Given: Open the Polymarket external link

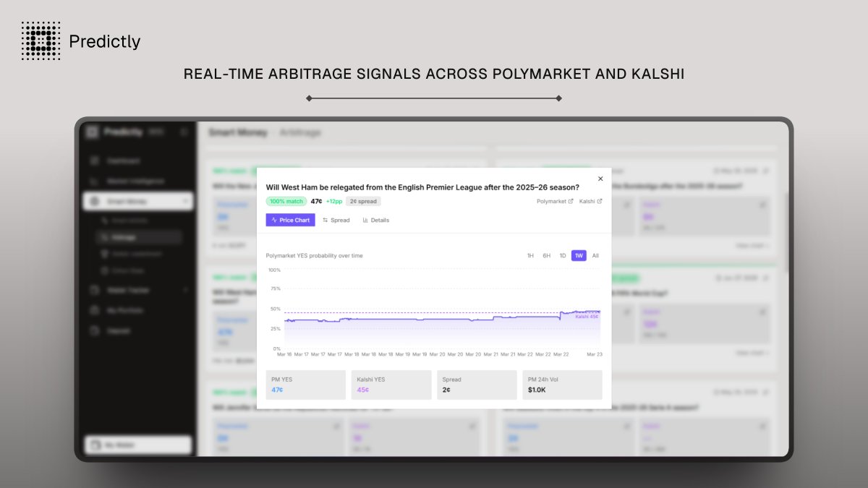Looking at the screenshot, I should pyautogui.click(x=555, y=201).
